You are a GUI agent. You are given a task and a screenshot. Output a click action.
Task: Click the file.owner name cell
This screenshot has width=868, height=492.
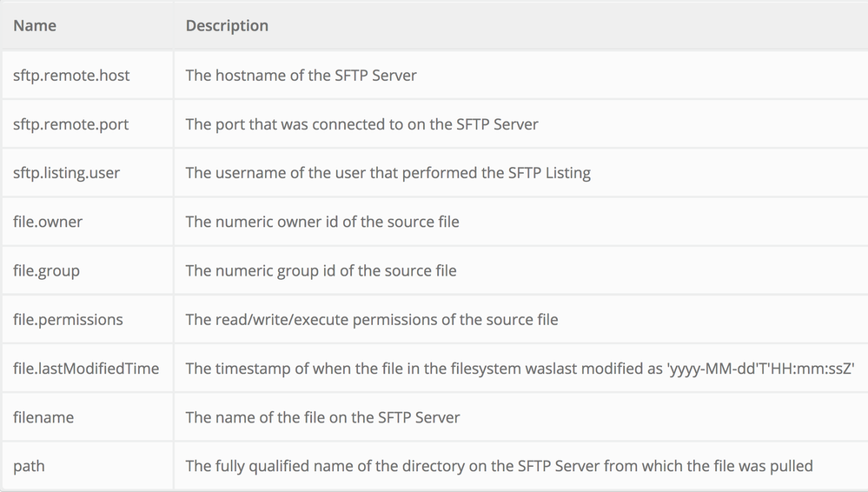pos(50,222)
